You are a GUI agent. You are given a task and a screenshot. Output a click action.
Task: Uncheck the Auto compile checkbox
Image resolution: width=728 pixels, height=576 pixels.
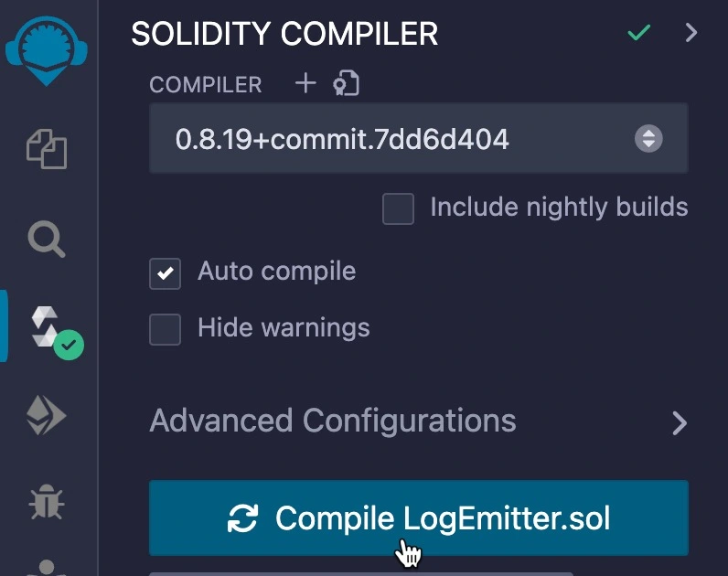(x=166, y=273)
